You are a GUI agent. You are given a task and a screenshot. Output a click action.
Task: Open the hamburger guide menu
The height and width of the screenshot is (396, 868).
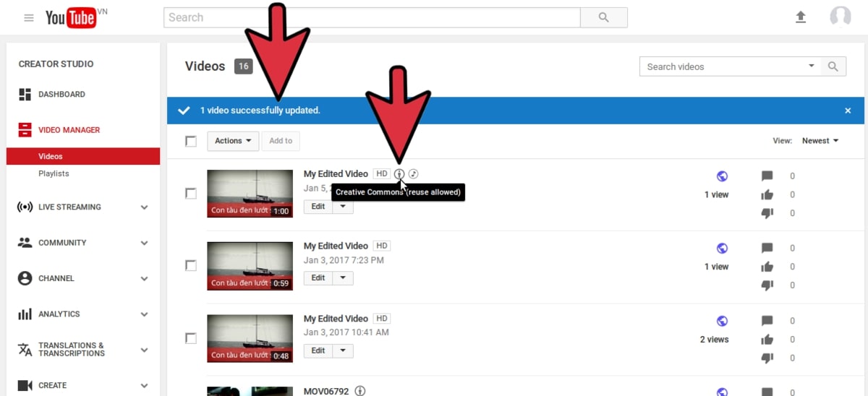[29, 17]
